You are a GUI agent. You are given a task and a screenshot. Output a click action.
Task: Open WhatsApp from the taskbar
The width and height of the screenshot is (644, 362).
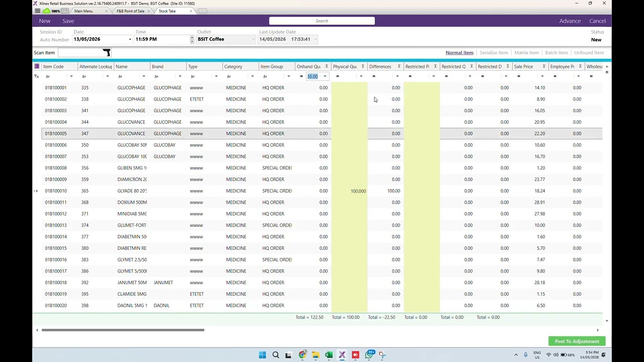[x=369, y=355]
